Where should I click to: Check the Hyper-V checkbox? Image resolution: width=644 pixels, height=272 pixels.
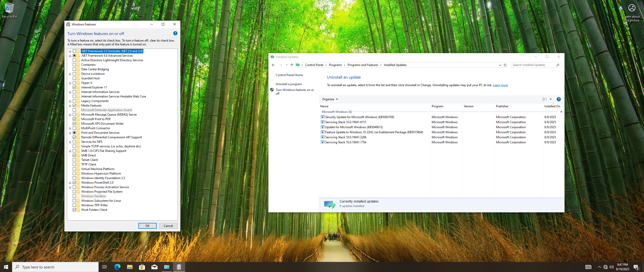(x=74, y=83)
